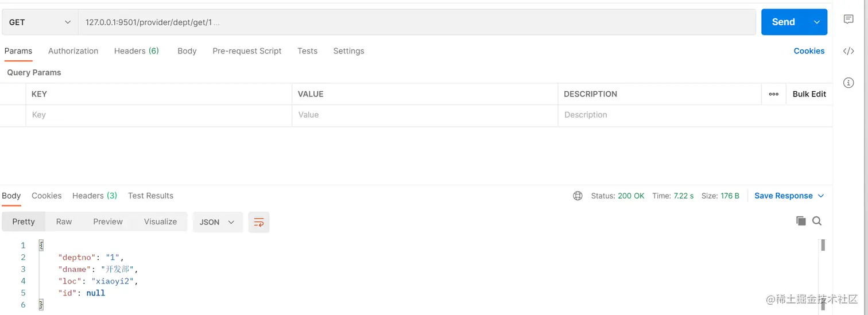Click the query param Key field
868x315 pixels.
(159, 115)
